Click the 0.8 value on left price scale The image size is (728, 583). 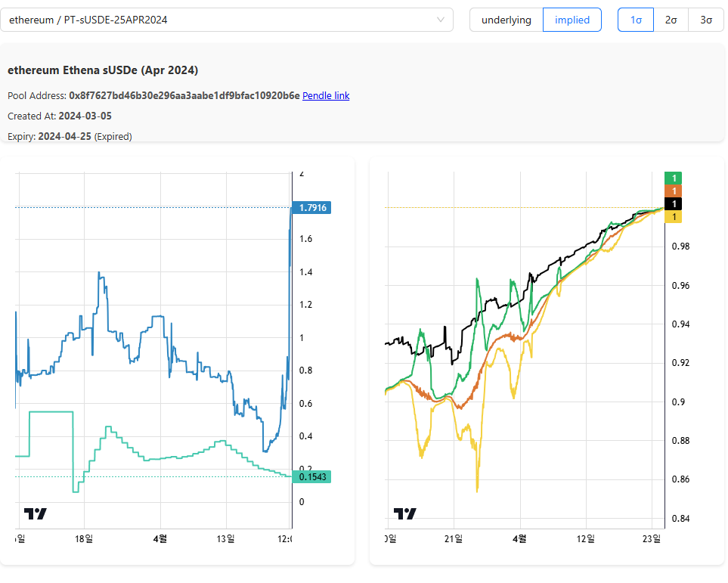pyautogui.click(x=306, y=371)
